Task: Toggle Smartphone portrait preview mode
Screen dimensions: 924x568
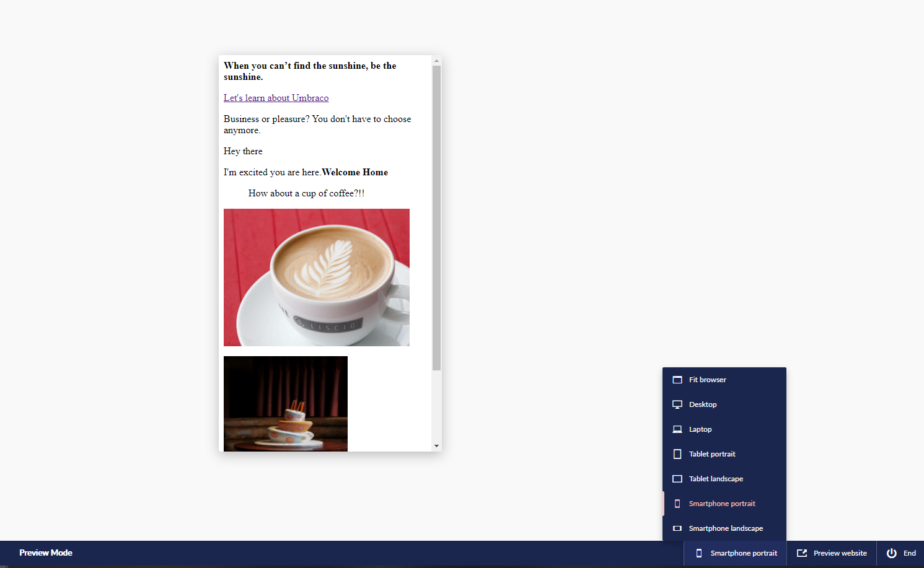Action: click(722, 503)
